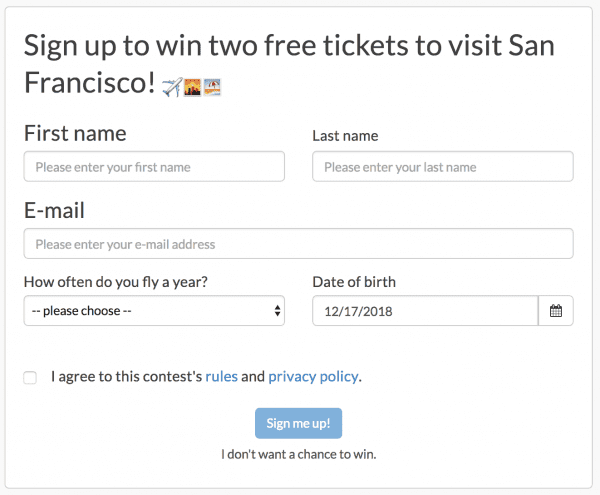Click the 'Last name' label
The image size is (600, 495).
(345, 136)
